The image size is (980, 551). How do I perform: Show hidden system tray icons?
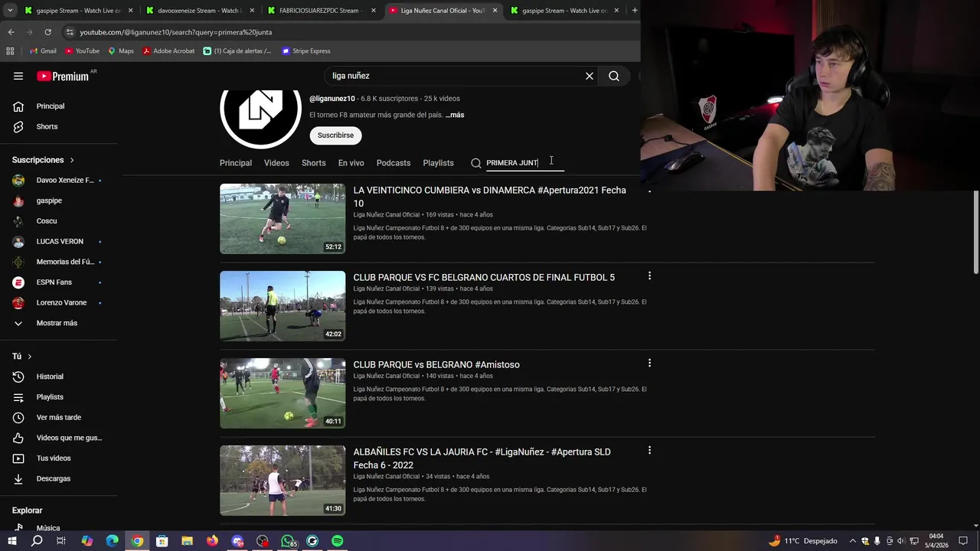click(x=852, y=541)
